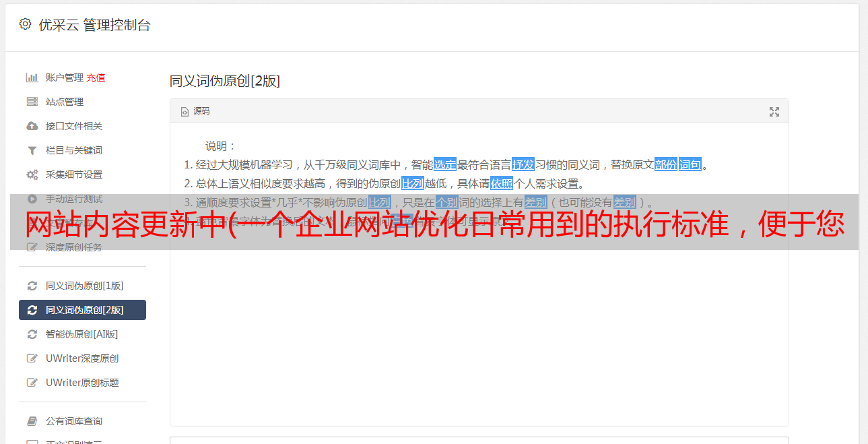The width and height of the screenshot is (868, 444).
Task: Open UWriter原创标题 edit icon
Action: (x=32, y=383)
